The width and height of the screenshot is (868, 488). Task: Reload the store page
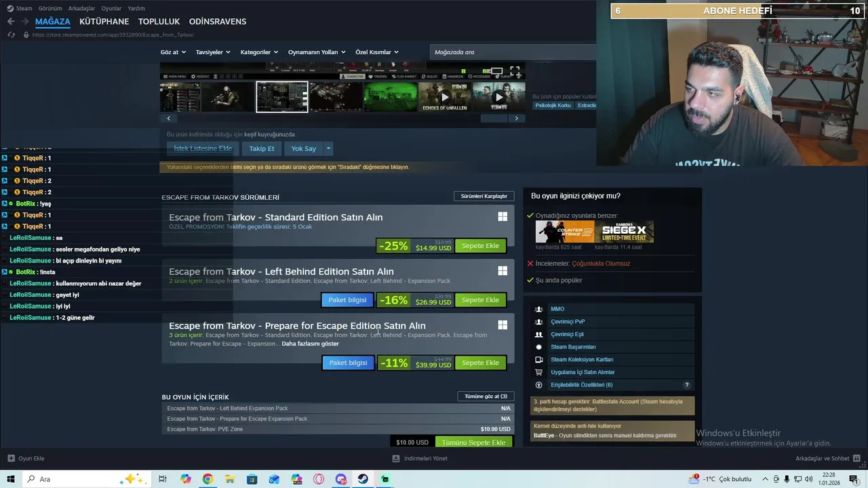[11, 35]
